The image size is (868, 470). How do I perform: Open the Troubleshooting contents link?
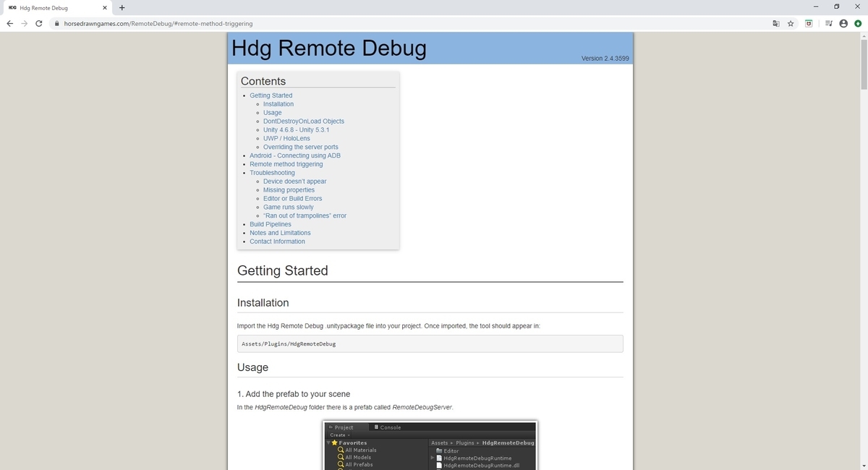tap(273, 173)
